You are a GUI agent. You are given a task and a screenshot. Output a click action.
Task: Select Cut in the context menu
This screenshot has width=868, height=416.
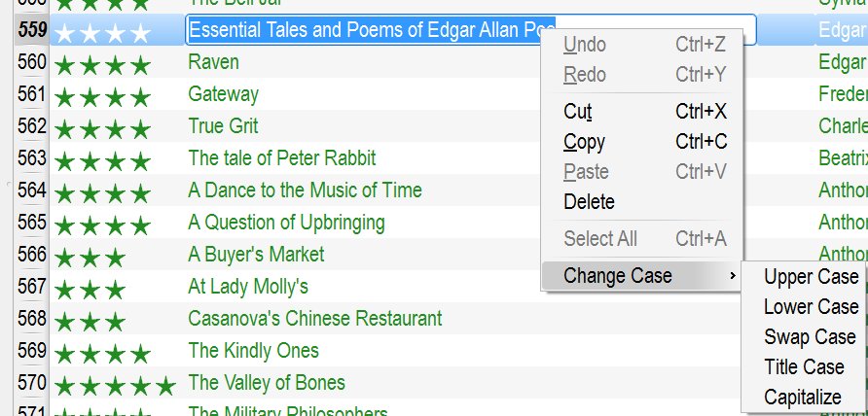(x=578, y=111)
